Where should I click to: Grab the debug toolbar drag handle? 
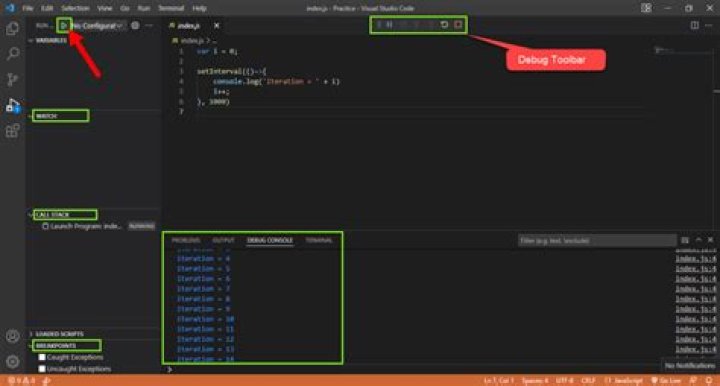pos(379,24)
